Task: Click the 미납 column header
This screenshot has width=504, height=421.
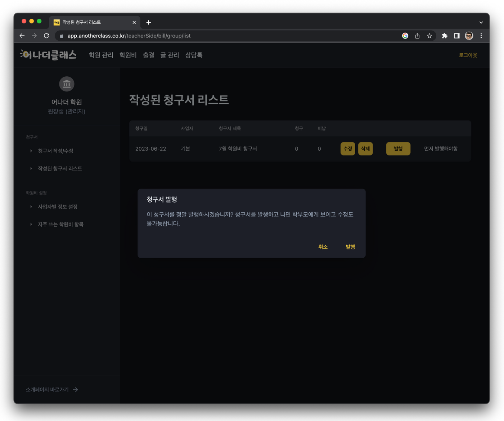Action: [x=321, y=128]
